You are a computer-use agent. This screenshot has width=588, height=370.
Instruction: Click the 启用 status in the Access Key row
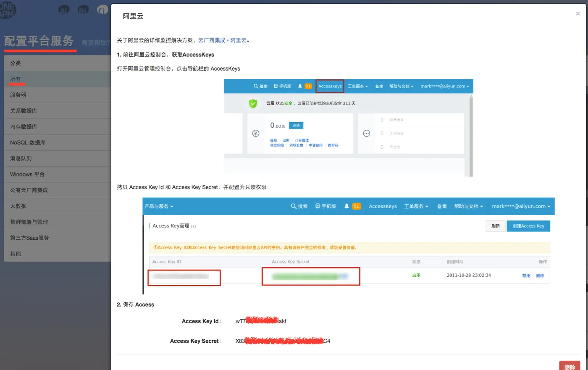pos(416,276)
